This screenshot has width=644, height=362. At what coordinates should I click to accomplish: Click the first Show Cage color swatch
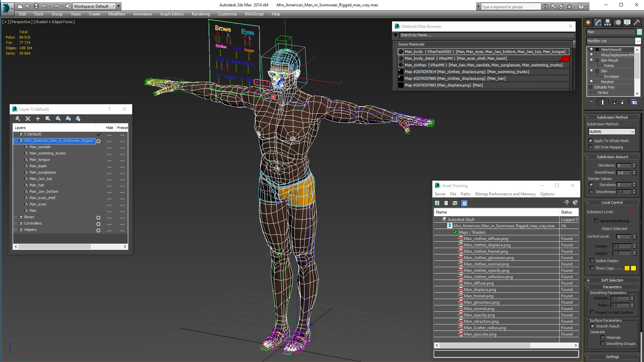tap(627, 268)
